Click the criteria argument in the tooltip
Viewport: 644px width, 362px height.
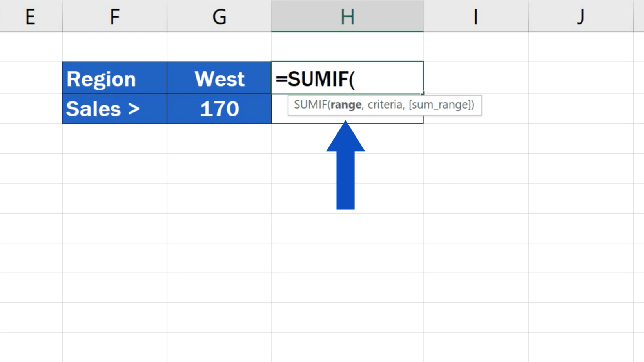(386, 105)
